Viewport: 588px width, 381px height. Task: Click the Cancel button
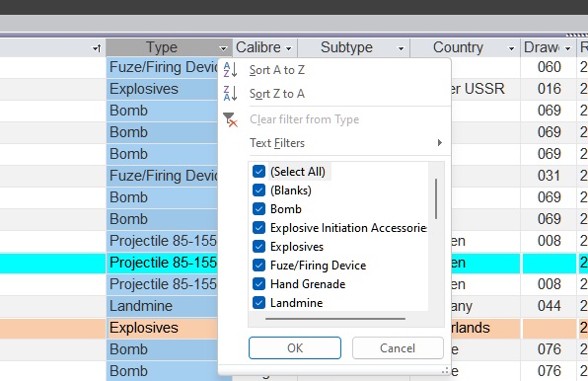(398, 348)
